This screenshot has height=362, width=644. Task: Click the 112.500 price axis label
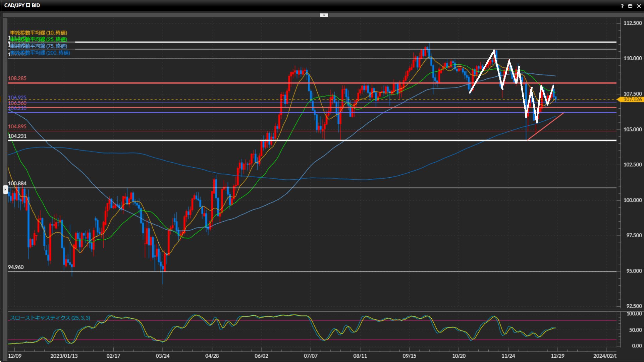(632, 23)
